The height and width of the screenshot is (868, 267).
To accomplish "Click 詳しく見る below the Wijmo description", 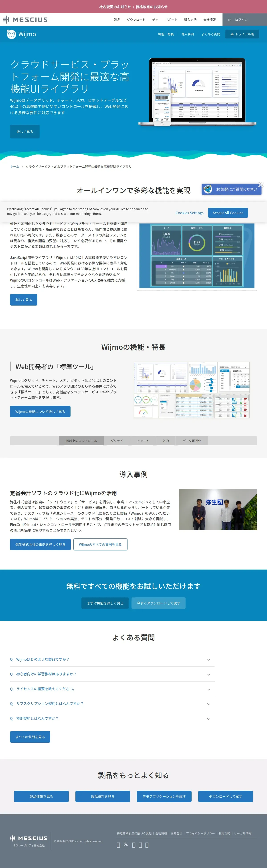I will 24,300.
